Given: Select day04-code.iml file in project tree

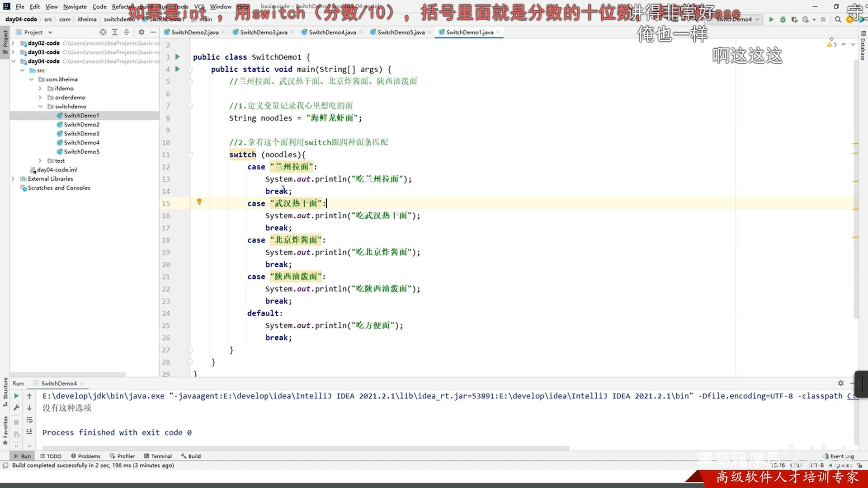Looking at the screenshot, I should tap(57, 169).
